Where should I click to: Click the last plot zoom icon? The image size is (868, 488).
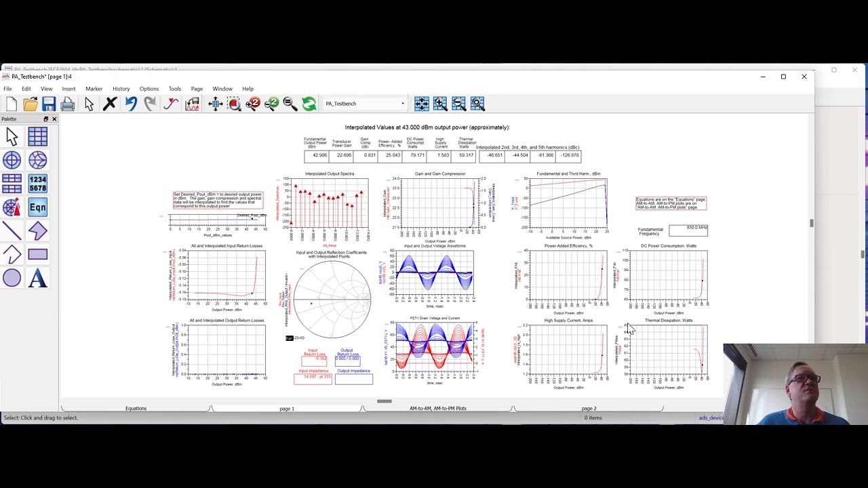point(477,104)
